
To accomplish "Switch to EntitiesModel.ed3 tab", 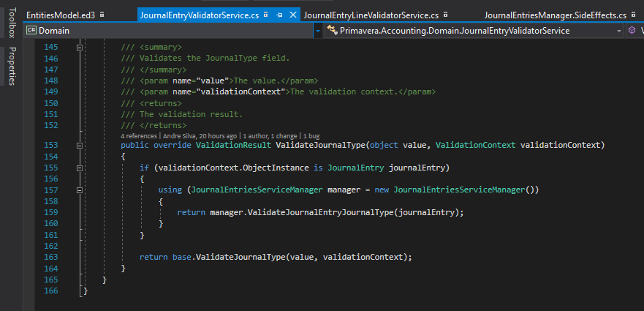I will pyautogui.click(x=61, y=15).
